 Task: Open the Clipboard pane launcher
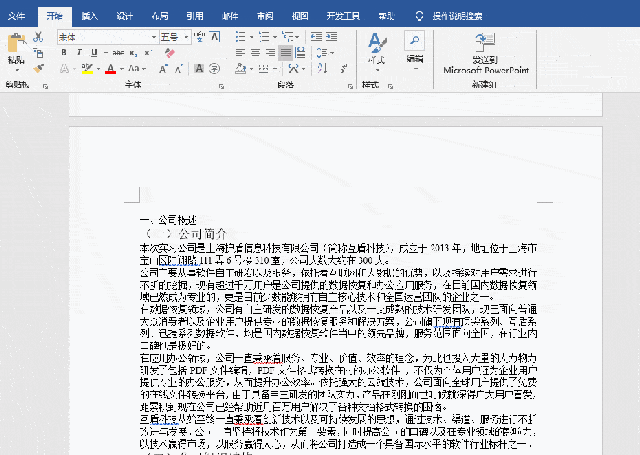pos(45,86)
